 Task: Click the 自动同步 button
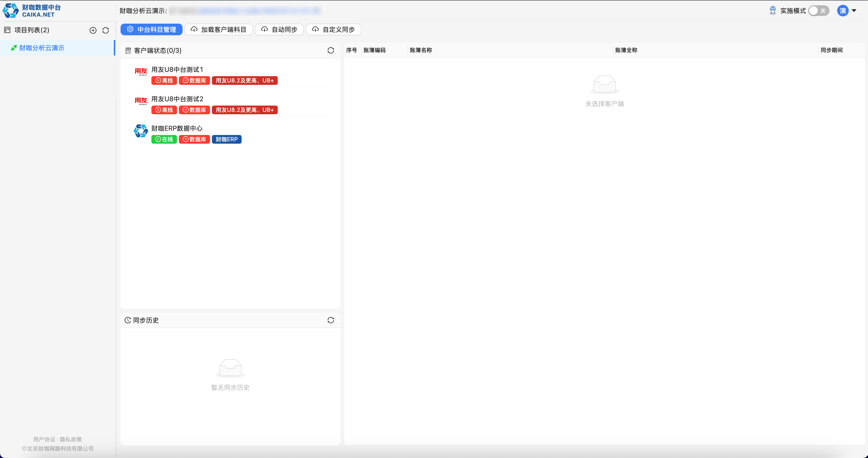click(x=279, y=30)
